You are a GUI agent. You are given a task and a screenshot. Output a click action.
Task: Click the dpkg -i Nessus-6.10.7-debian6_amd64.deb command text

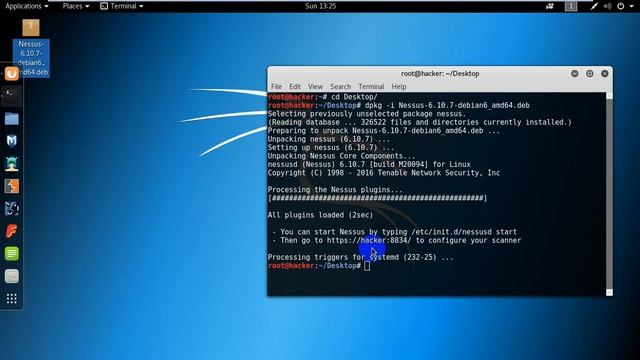pos(447,105)
